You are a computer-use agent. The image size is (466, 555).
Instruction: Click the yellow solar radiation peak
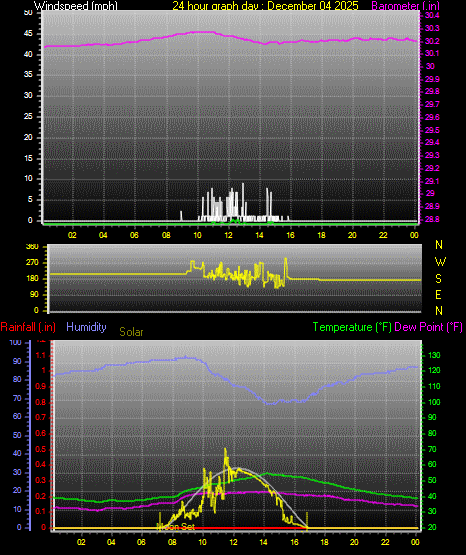click(225, 450)
